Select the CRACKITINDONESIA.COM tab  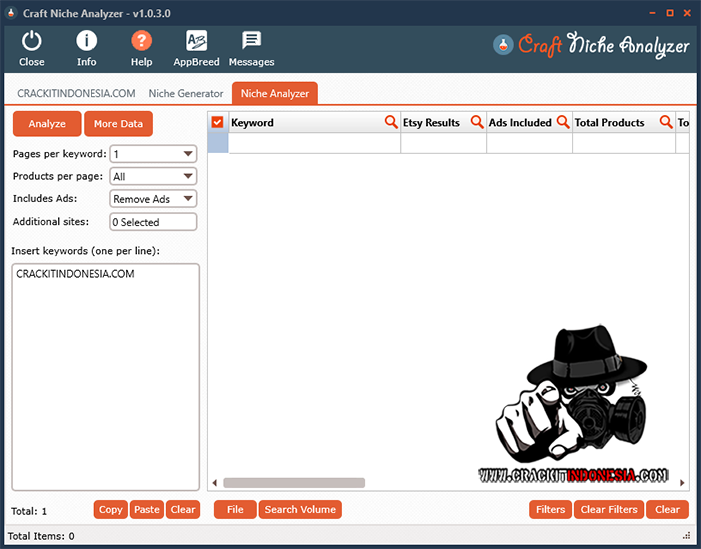(76, 94)
